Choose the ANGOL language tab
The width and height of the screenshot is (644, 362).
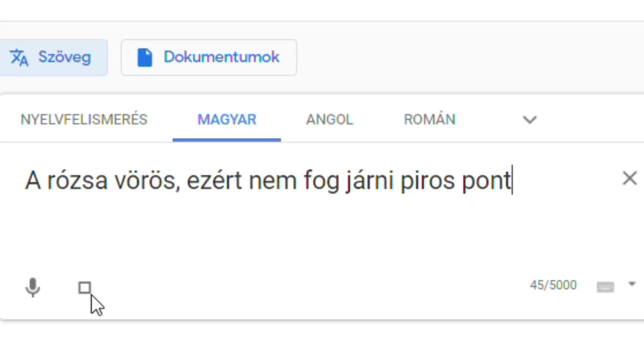330,120
